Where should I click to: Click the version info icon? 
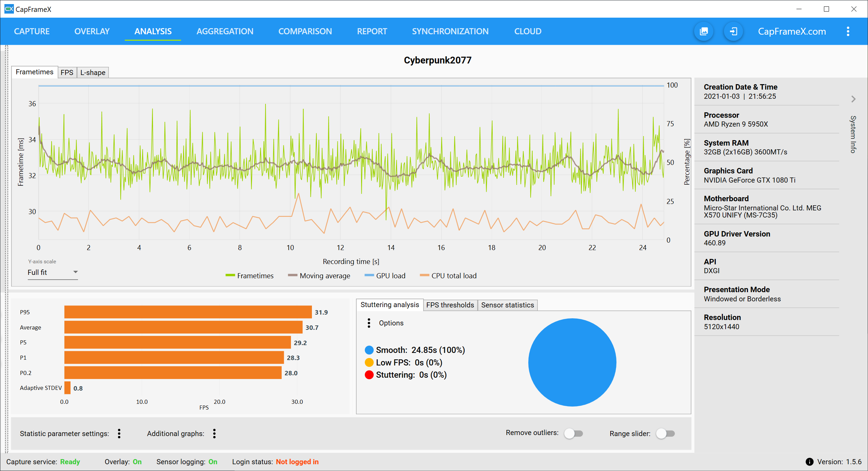pos(809,461)
